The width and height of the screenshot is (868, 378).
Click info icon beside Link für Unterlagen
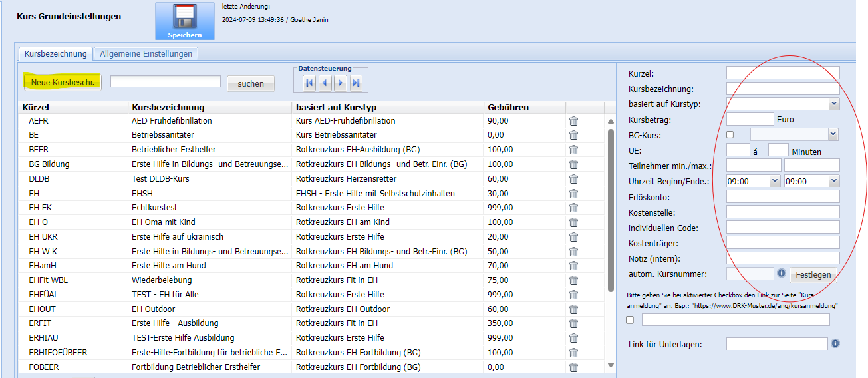[835, 343]
